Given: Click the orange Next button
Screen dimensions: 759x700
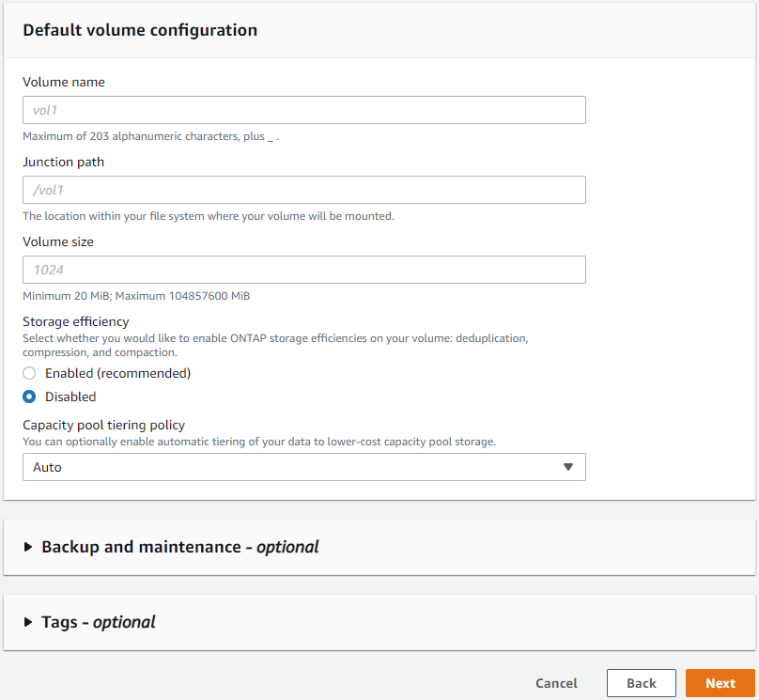Looking at the screenshot, I should 720,683.
